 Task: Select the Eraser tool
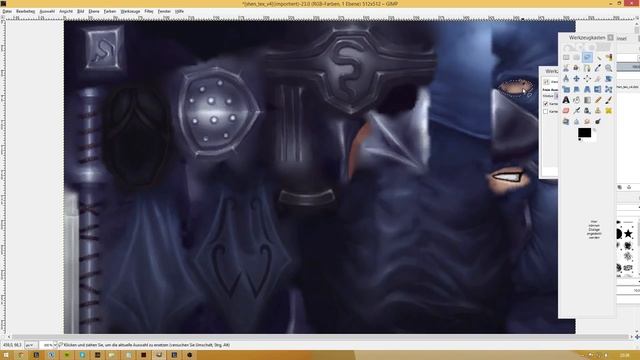click(566, 110)
